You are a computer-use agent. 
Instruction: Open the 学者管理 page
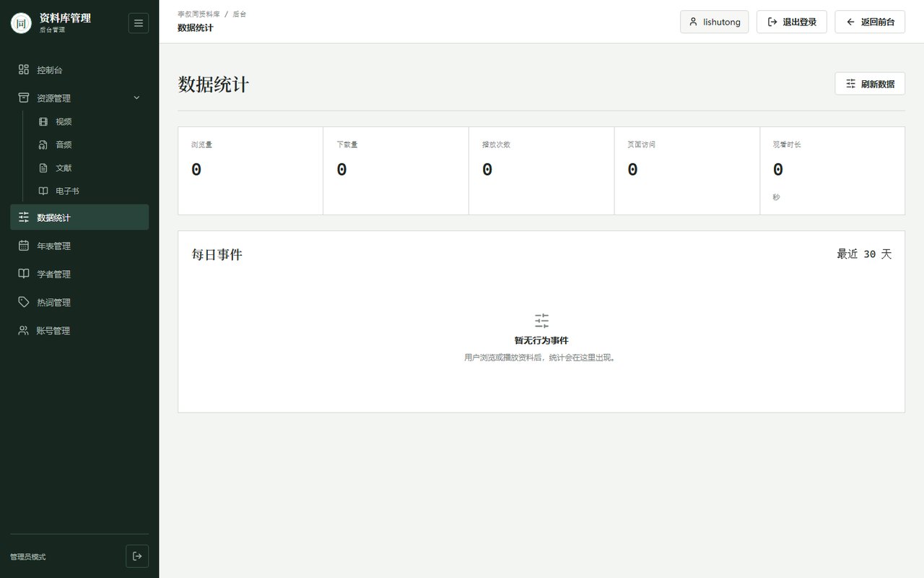pyautogui.click(x=79, y=274)
